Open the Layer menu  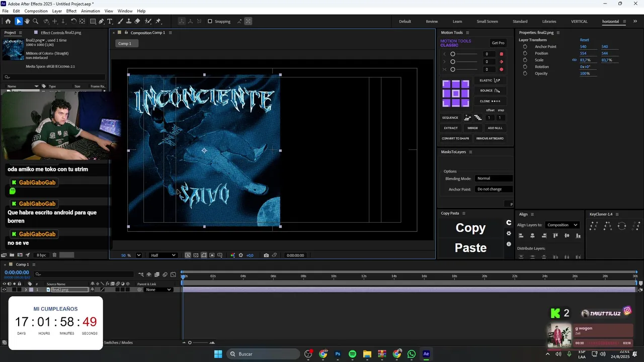(x=57, y=11)
